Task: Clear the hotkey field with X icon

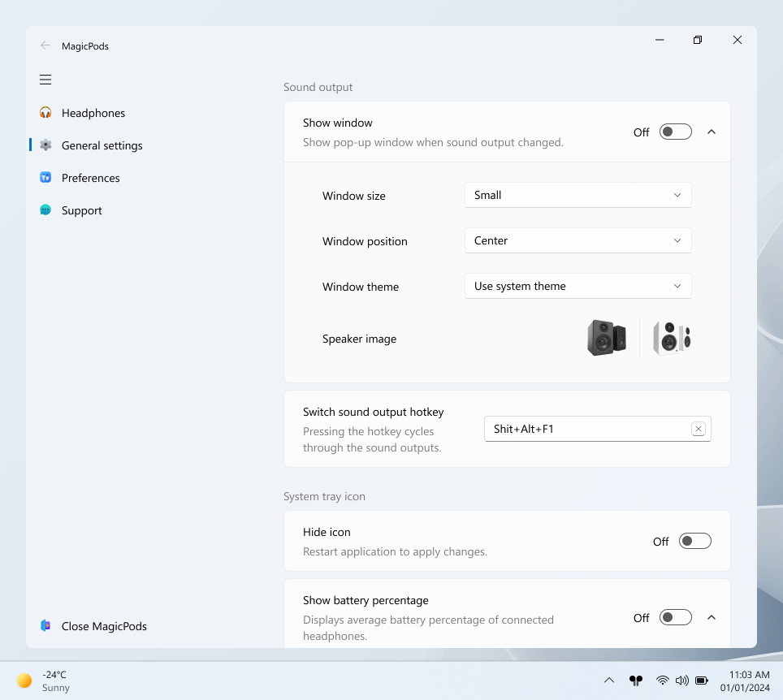Action: pyautogui.click(x=698, y=429)
